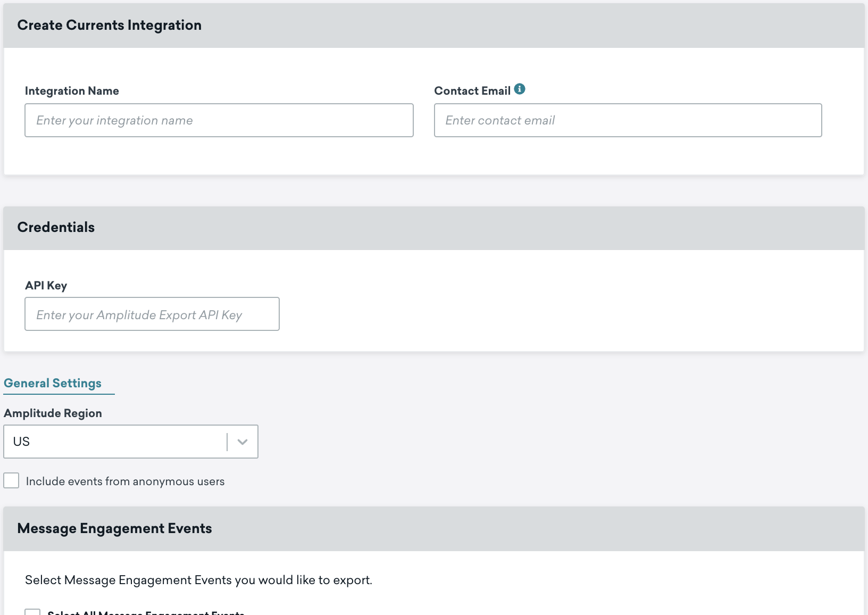This screenshot has height=615, width=868.
Task: Click the Contact Email label
Action: (x=472, y=91)
